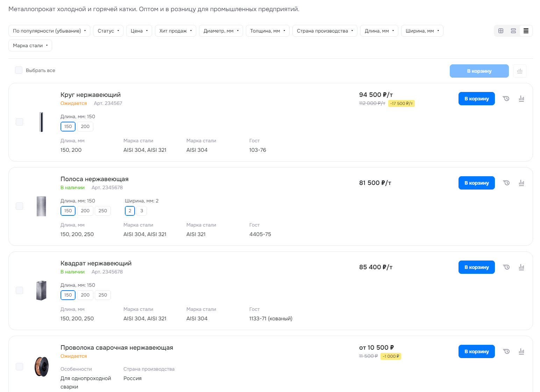This screenshot has height=392, width=540.
Task: Choose length 150 for Полоса нержавеющая
Action: tap(68, 211)
